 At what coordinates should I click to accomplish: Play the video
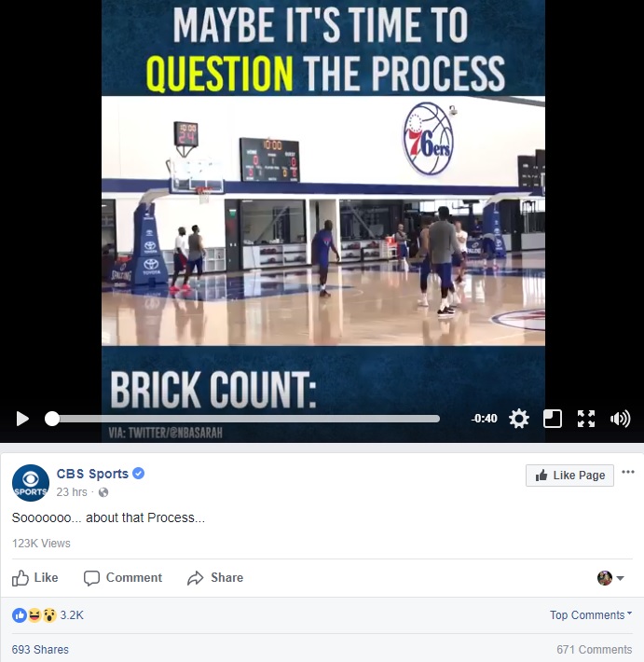click(22, 419)
